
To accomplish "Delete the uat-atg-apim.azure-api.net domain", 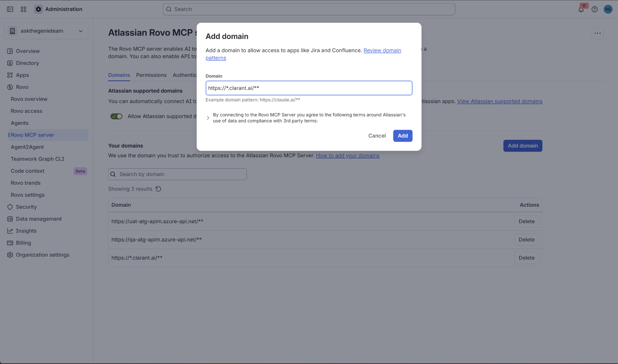I will [x=526, y=221].
